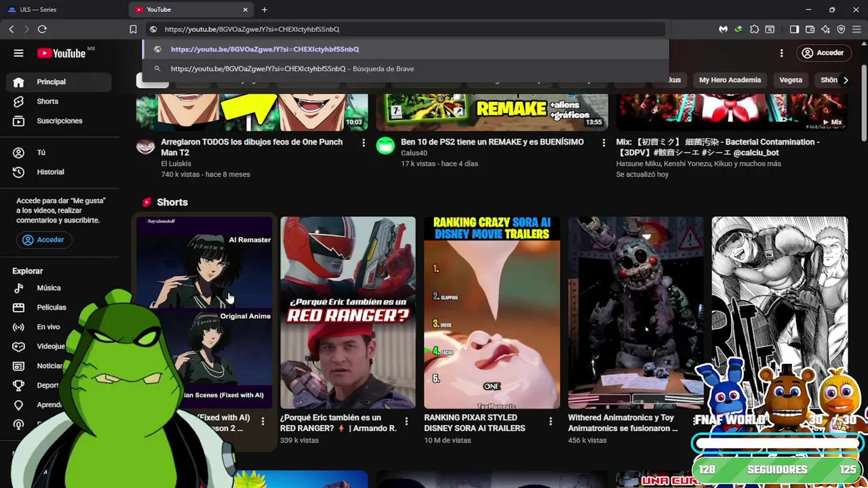Open One Punch Man T2 video title
This screenshot has height=488, width=868.
(x=252, y=147)
